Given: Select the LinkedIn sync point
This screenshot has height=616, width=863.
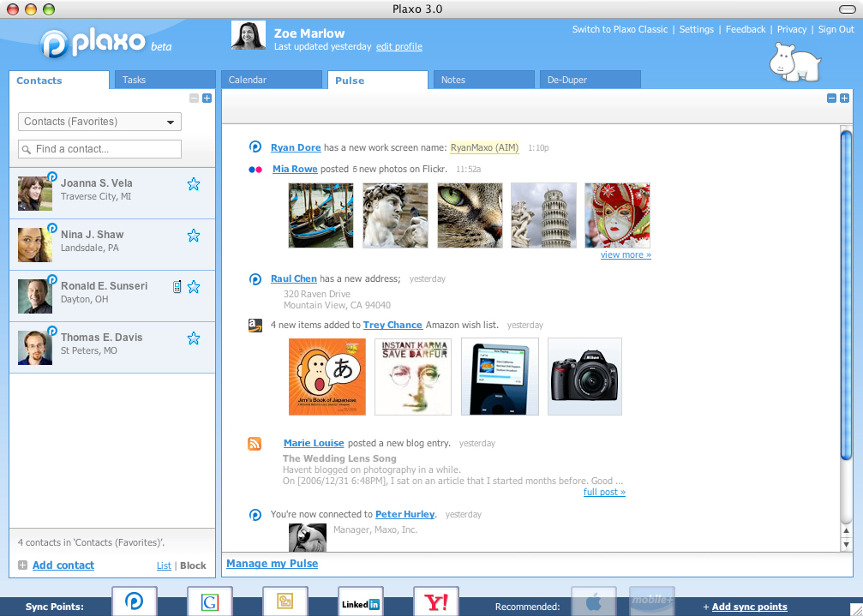Looking at the screenshot, I should click(x=361, y=601).
